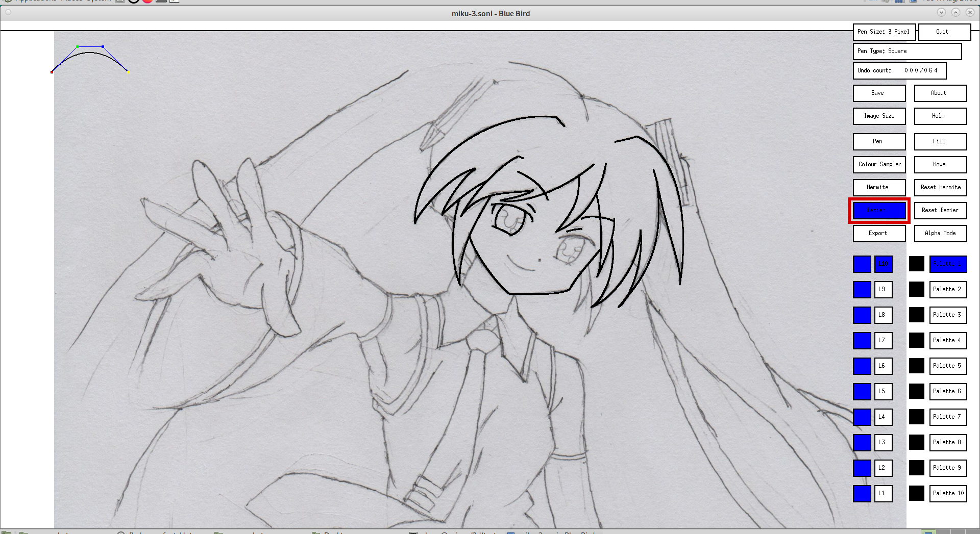Toggle blue visibility box beside L5

pos(862,392)
